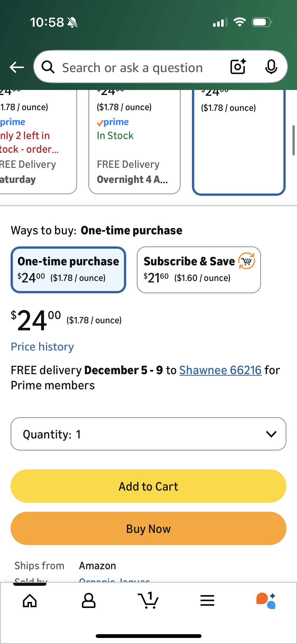The height and width of the screenshot is (644, 297).
Task: Open the account profile icon
Action: point(88,601)
